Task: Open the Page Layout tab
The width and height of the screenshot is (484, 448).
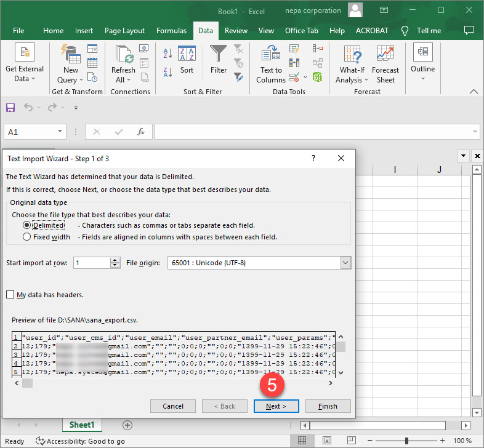Action: tap(124, 31)
